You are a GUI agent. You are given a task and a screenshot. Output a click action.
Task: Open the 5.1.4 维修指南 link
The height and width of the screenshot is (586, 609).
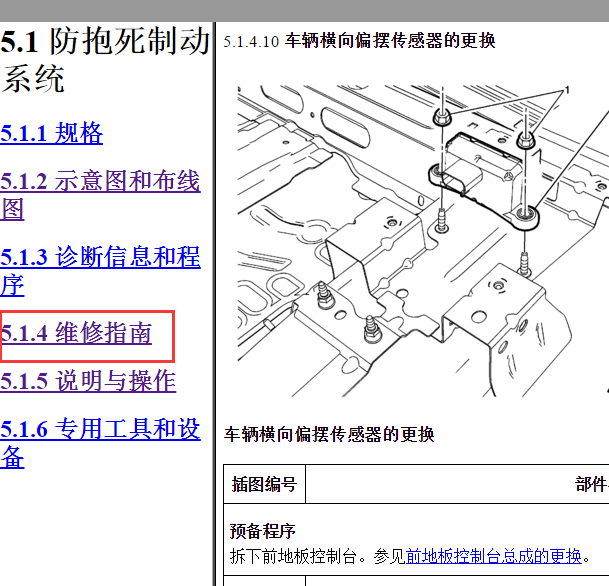tap(76, 333)
